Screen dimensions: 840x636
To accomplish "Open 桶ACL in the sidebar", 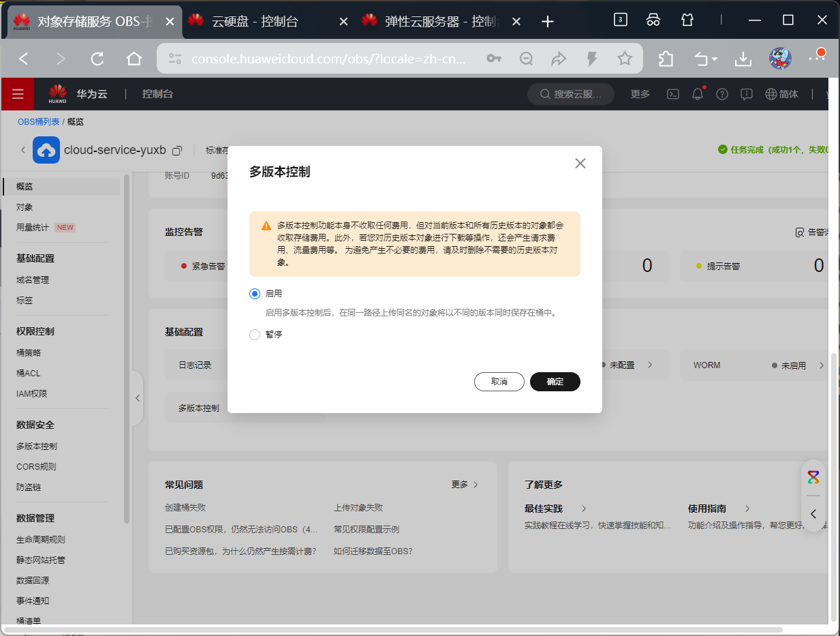I will (x=29, y=373).
